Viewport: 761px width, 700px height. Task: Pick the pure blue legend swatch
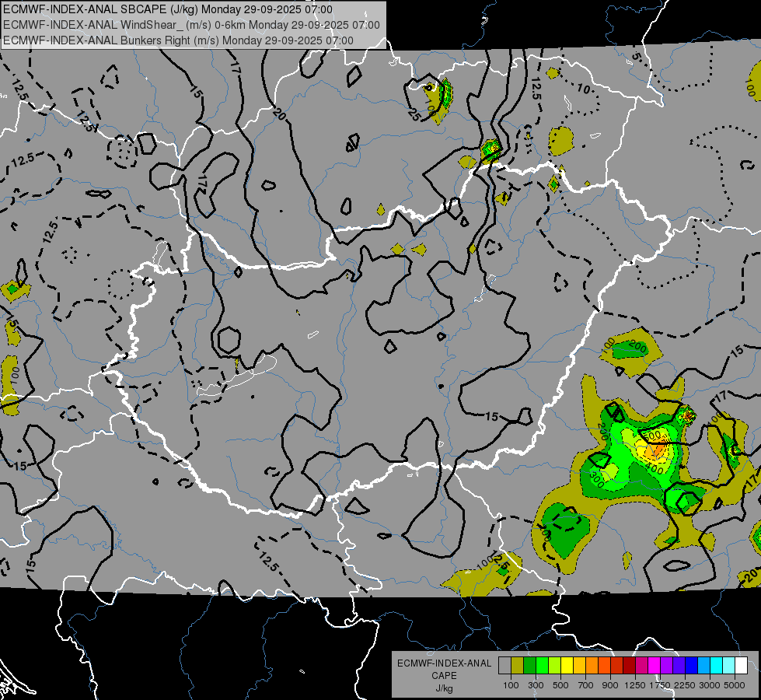click(692, 666)
